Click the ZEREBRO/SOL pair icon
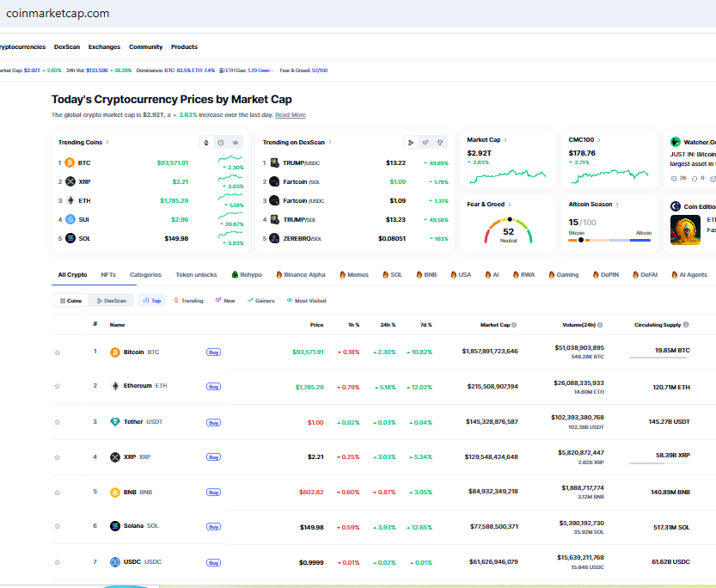 click(274, 238)
